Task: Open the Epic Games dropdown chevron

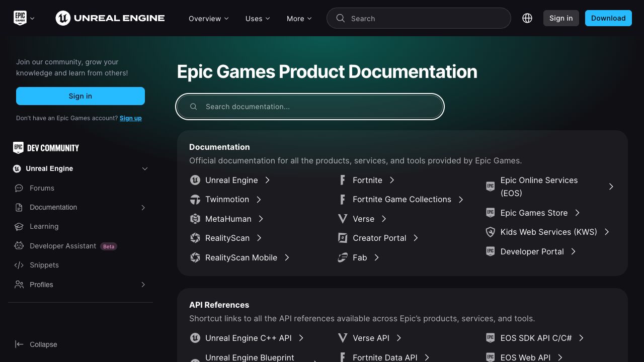Action: (x=32, y=19)
